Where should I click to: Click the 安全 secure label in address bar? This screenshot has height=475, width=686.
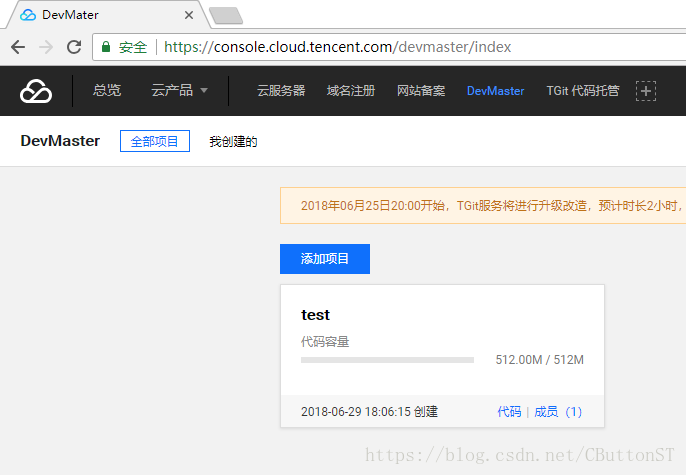coord(133,47)
